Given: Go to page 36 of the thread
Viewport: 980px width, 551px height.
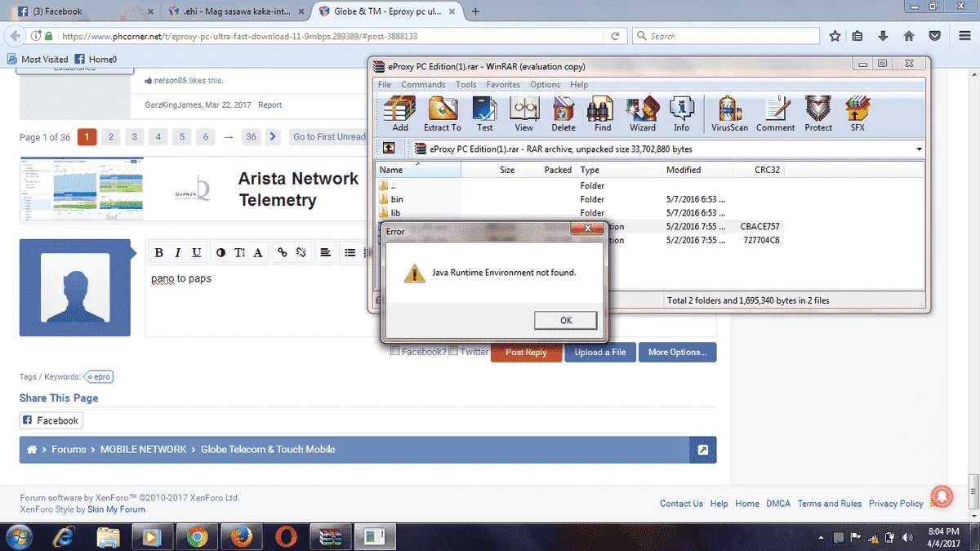Looking at the screenshot, I should (251, 137).
